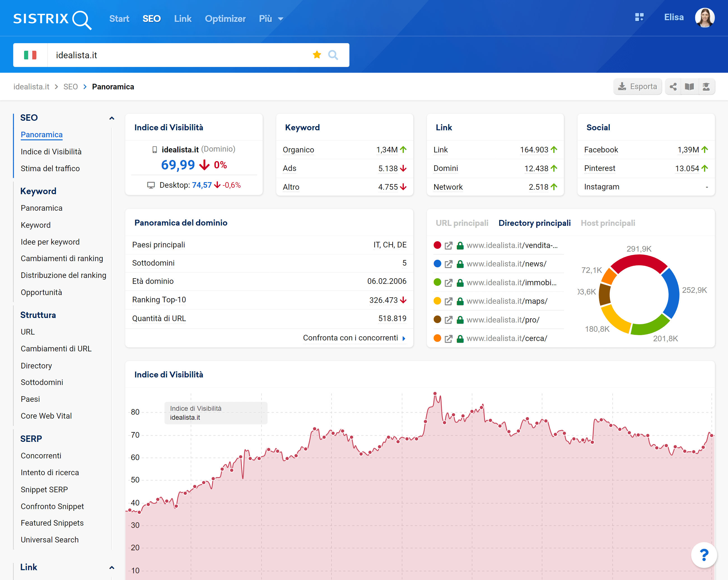
Task: Click Quantità di URL row
Action: click(x=269, y=319)
